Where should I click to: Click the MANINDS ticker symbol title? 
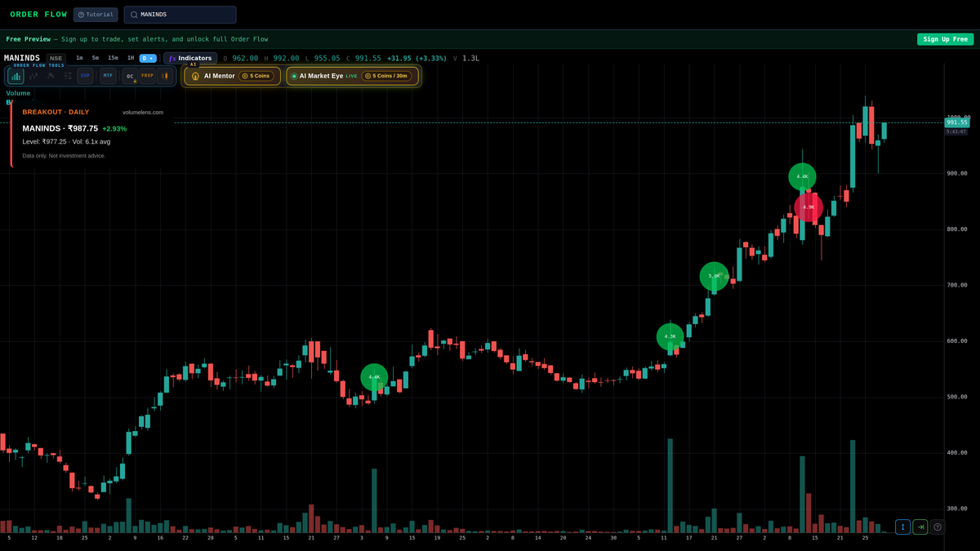click(22, 58)
